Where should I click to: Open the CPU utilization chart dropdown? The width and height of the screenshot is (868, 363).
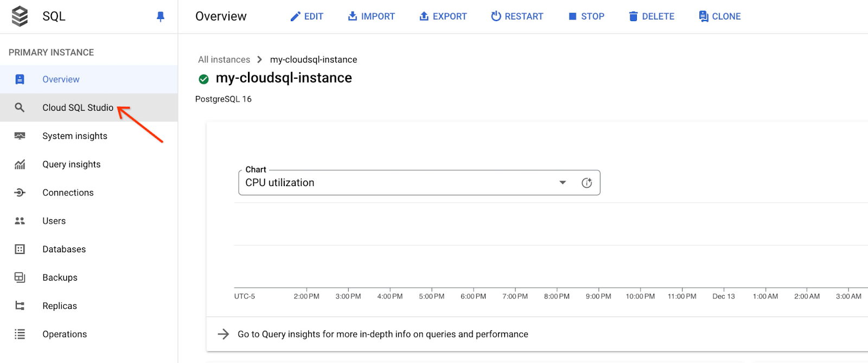point(563,183)
